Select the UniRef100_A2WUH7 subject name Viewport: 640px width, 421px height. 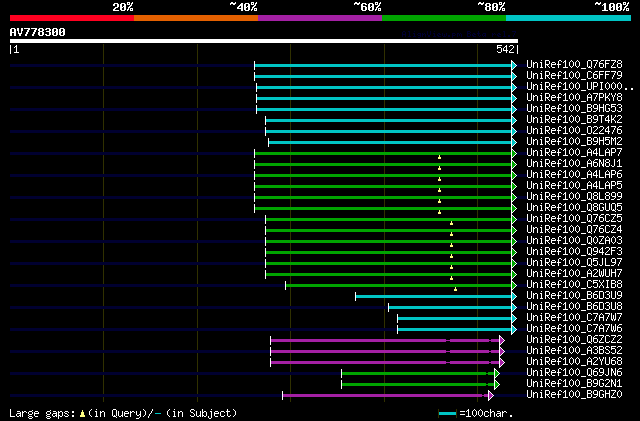click(574, 274)
